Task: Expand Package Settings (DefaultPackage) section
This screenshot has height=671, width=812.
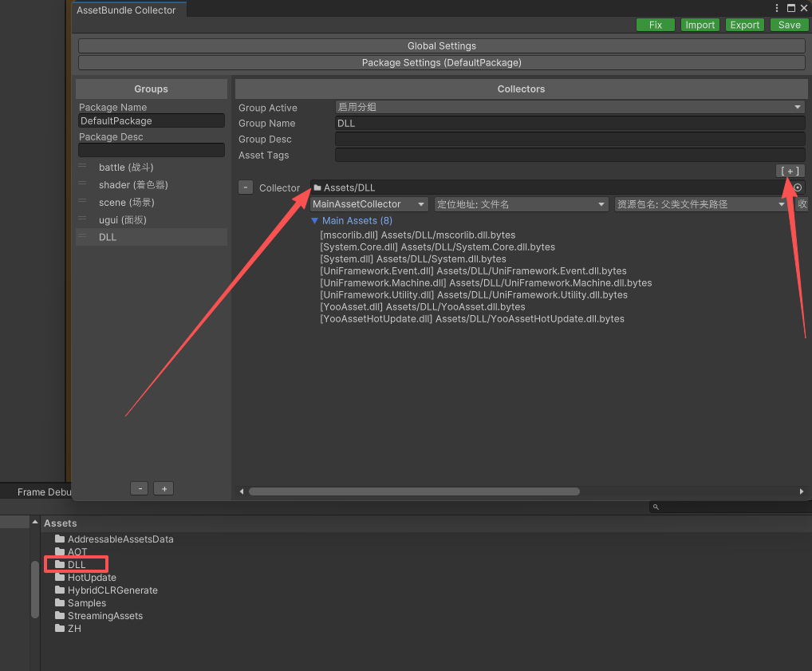Action: [x=442, y=63]
